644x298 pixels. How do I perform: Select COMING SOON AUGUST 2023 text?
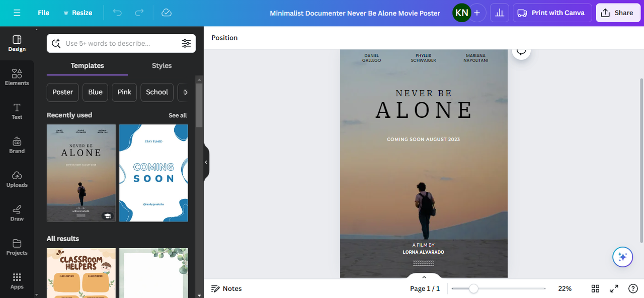click(424, 139)
